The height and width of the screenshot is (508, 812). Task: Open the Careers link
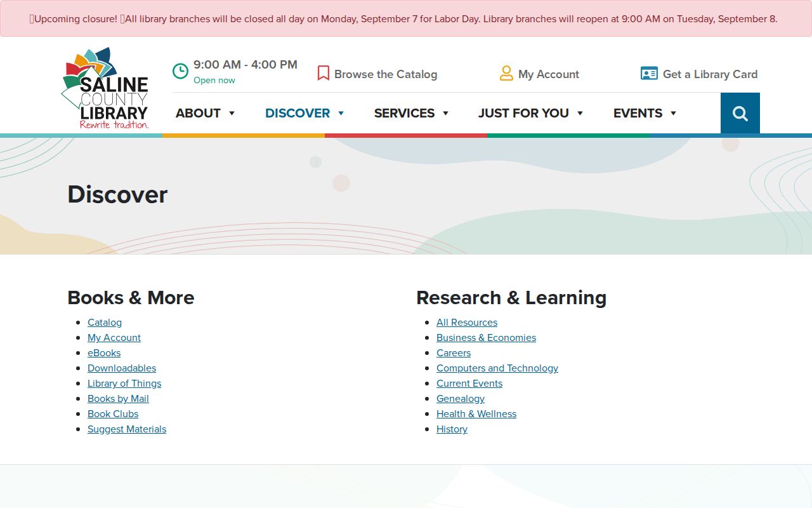coord(454,353)
